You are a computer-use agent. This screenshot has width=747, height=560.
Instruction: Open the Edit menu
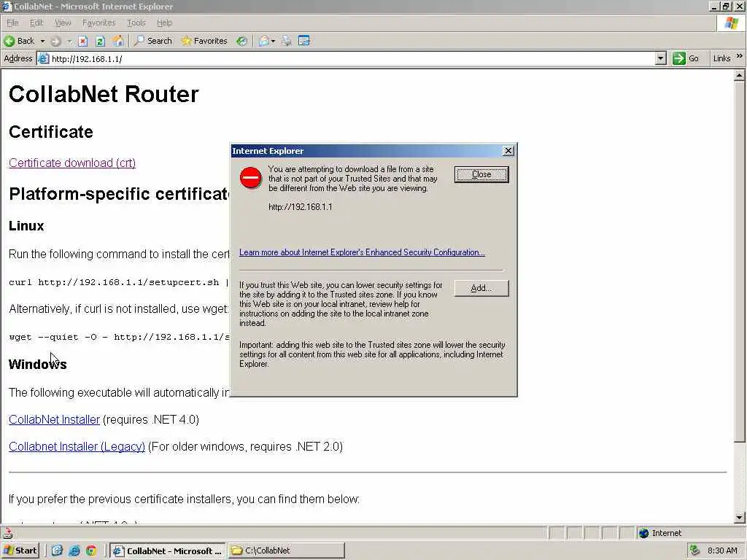click(x=36, y=23)
